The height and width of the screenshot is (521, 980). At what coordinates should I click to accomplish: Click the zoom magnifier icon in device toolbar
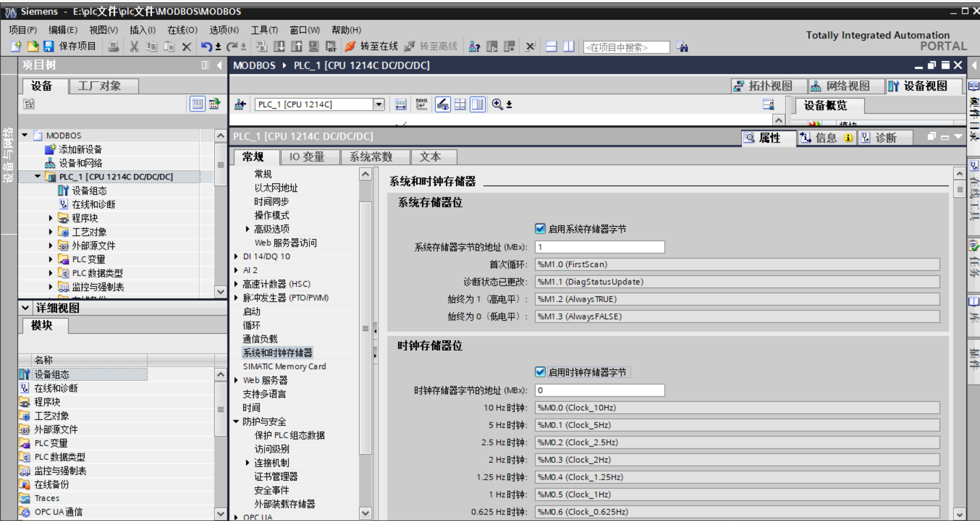[x=497, y=104]
